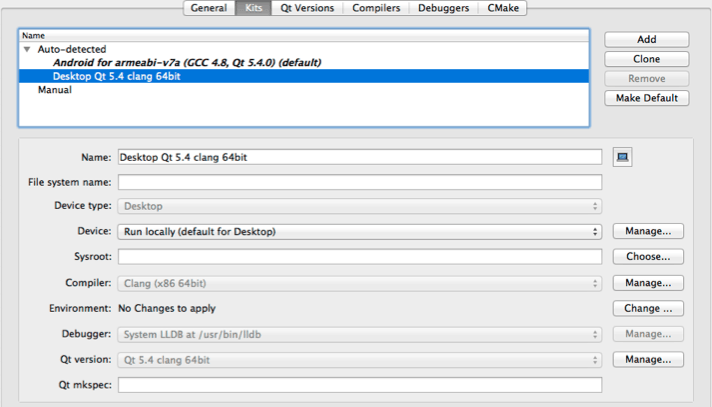712x407 pixels.
Task: Select the Desktop Qt 5.4 clang 64bit kit
Action: [304, 76]
